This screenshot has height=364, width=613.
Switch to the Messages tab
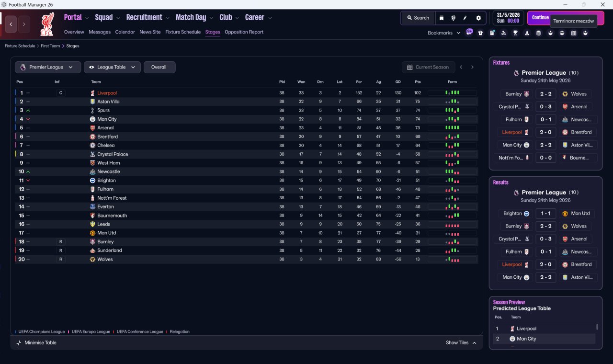(x=100, y=32)
